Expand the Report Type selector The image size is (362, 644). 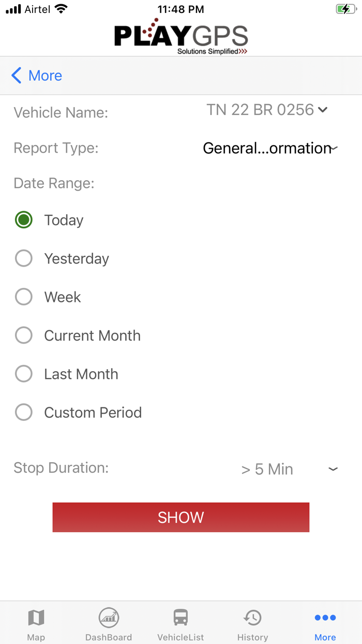point(333,148)
